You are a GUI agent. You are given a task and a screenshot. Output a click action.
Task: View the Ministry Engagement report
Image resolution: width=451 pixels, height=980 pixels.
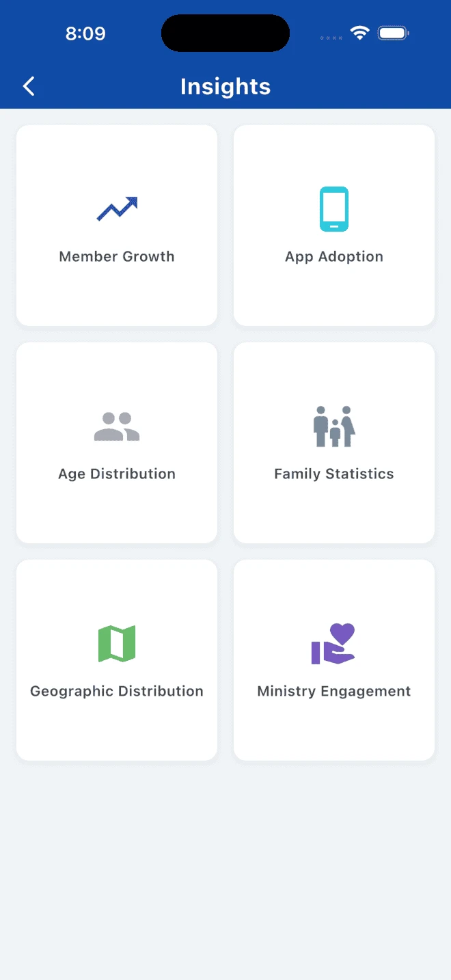(x=333, y=659)
